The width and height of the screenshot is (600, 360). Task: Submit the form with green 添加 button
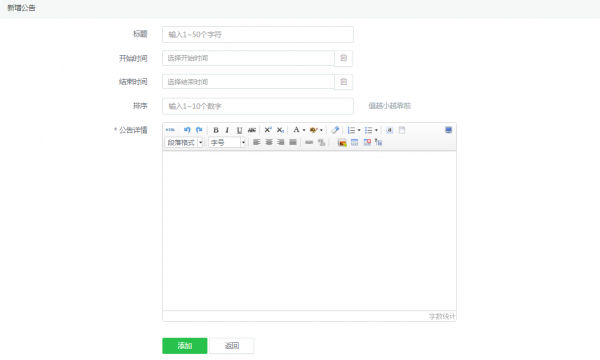[185, 346]
